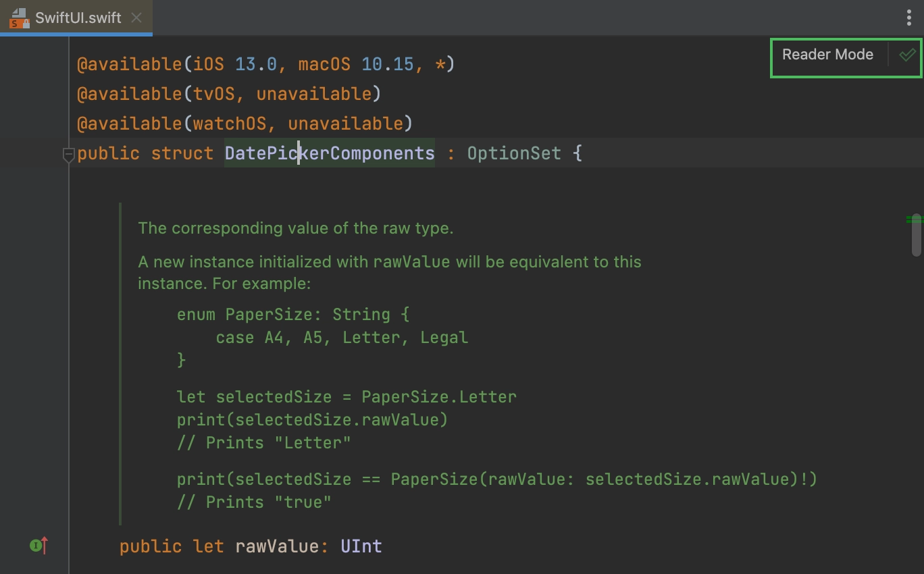Click the green inspection checkmark icon

click(907, 55)
